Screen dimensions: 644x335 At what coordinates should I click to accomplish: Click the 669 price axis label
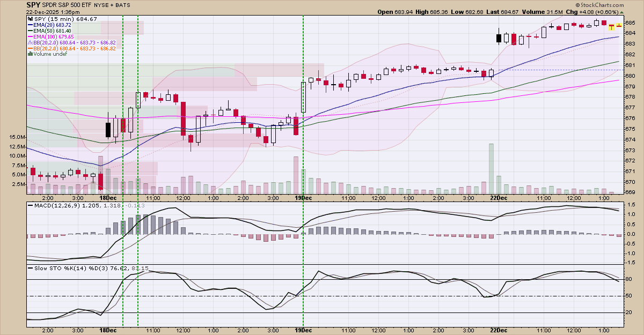[630, 192]
